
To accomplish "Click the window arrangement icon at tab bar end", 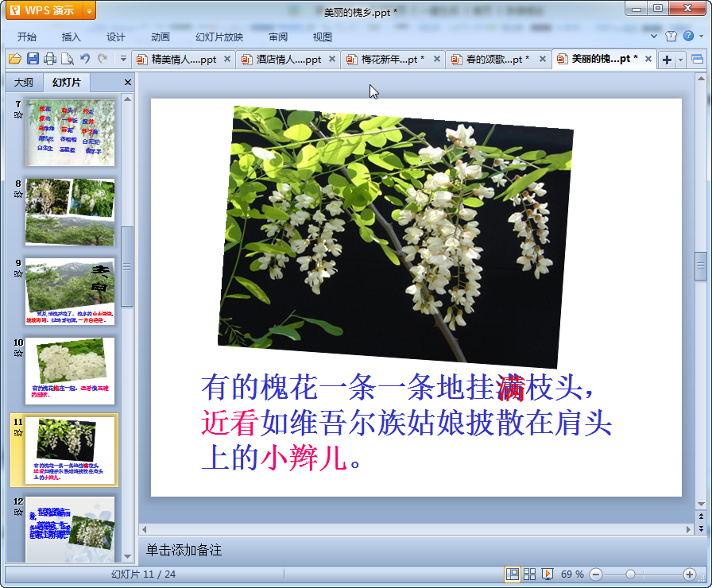I will click(x=698, y=59).
